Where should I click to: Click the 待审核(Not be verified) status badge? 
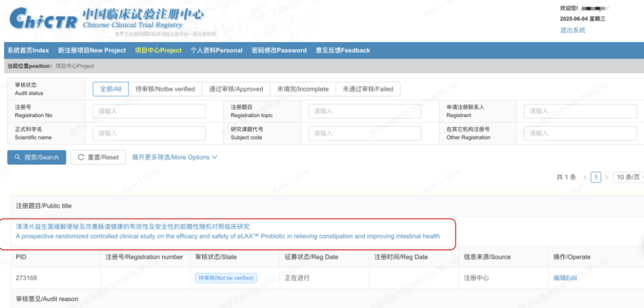[x=226, y=278]
